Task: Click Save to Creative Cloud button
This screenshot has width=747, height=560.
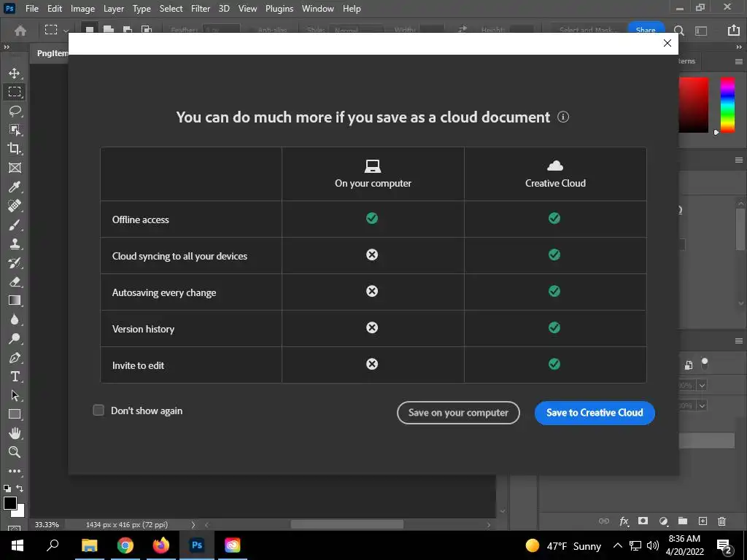Action: point(595,413)
